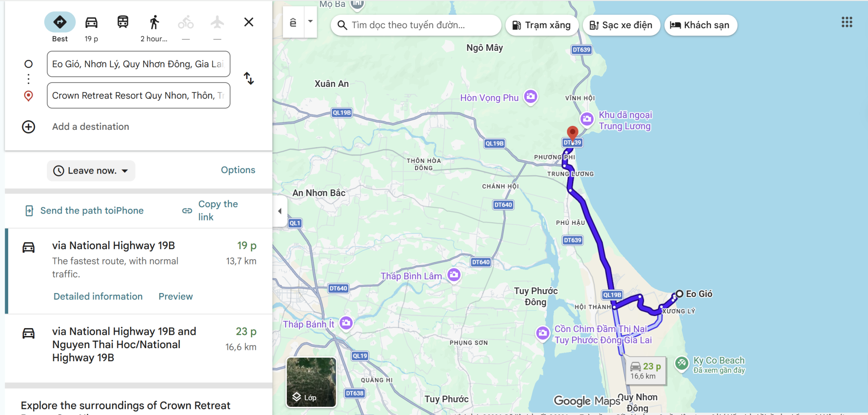This screenshot has height=415, width=868.
Task: Choose the driving car travel mode
Action: [91, 22]
